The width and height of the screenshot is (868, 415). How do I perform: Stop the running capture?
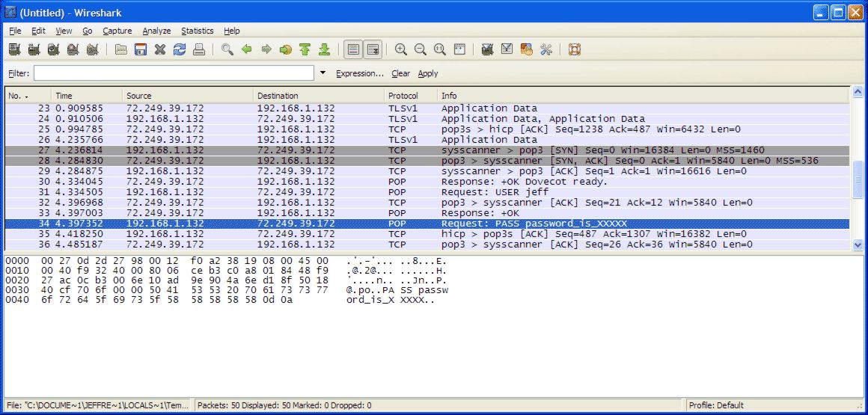73,50
